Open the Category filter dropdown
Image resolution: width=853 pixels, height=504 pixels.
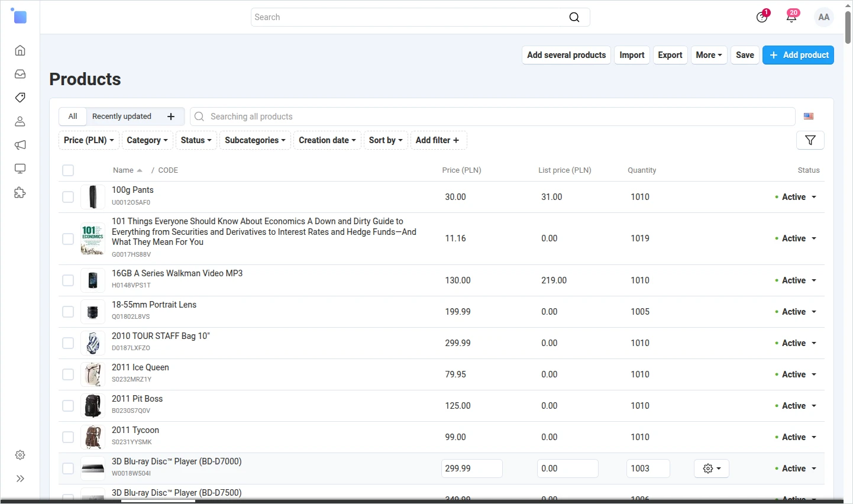[147, 140]
